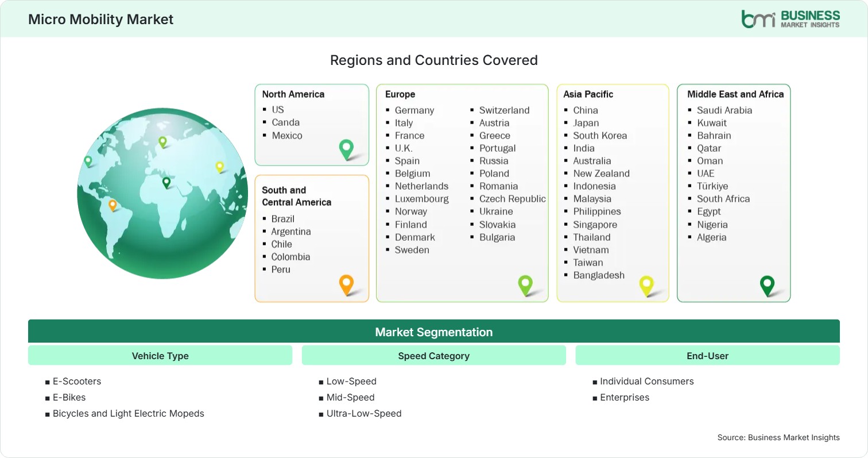Image resolution: width=868 pixels, height=458 pixels.
Task: Select the Vehicle Type segment header
Action: tap(160, 356)
